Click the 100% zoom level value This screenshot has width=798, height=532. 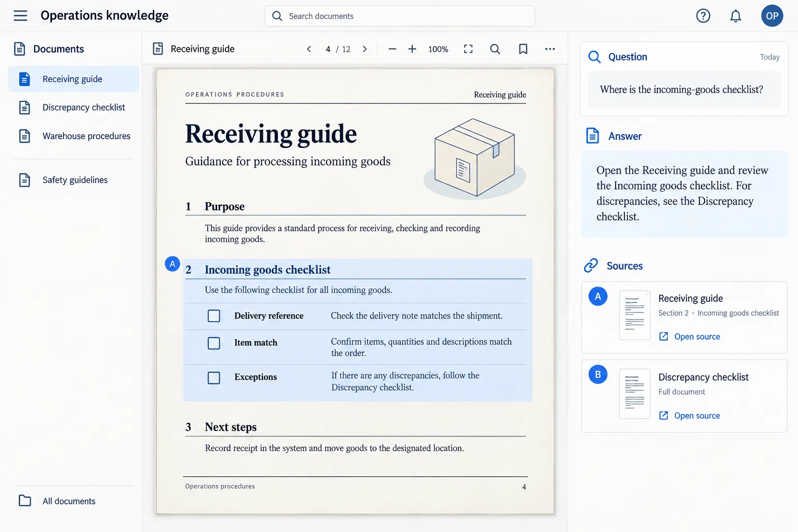pyautogui.click(x=438, y=49)
